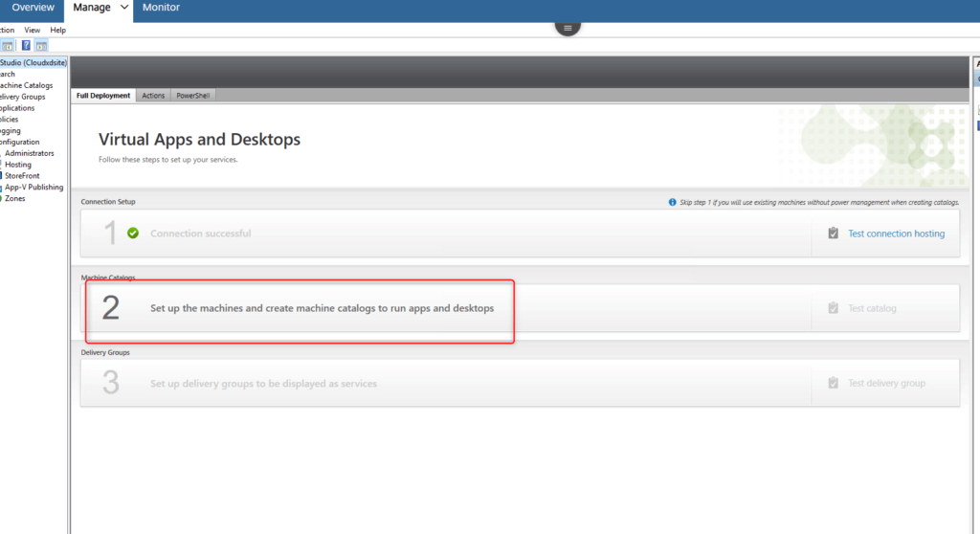This screenshot has height=534, width=980.
Task: Switch to the Monitor tab
Action: pyautogui.click(x=161, y=8)
